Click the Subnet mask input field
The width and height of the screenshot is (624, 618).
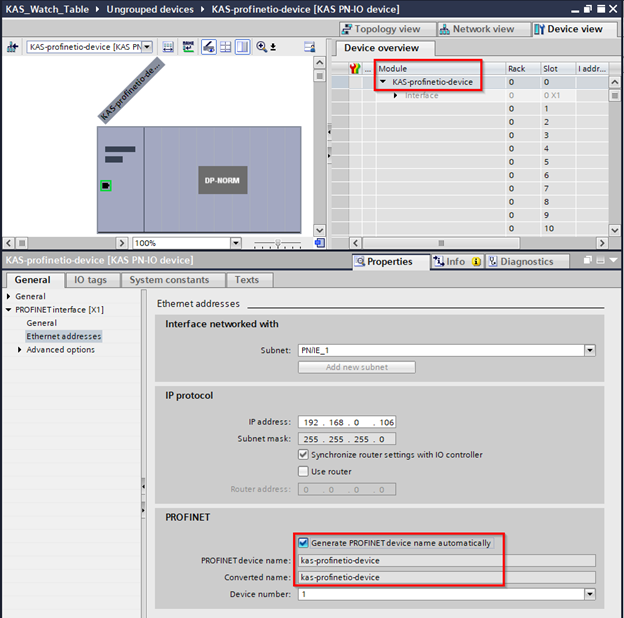click(347, 439)
